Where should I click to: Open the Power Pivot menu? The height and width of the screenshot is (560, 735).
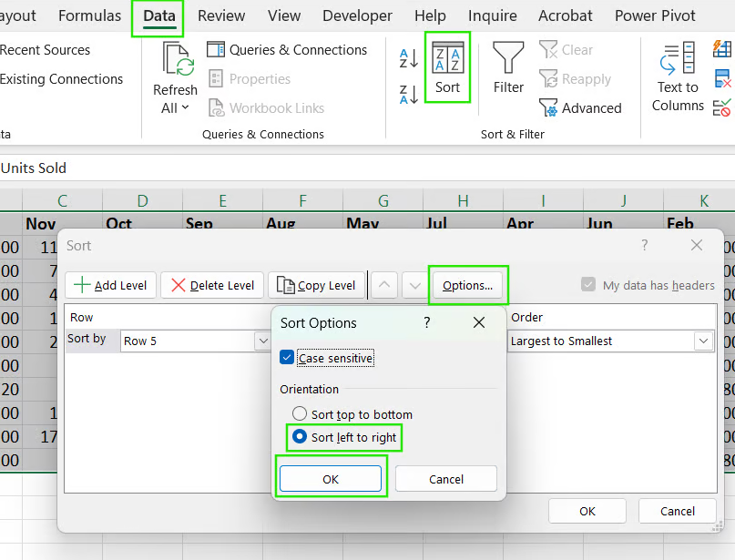pos(654,15)
